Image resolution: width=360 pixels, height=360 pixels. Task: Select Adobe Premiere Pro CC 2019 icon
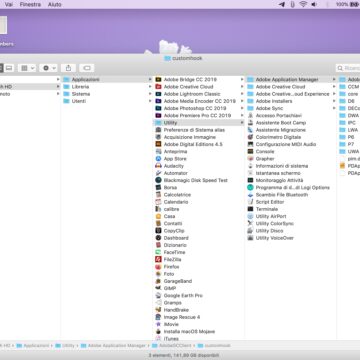coord(158,116)
